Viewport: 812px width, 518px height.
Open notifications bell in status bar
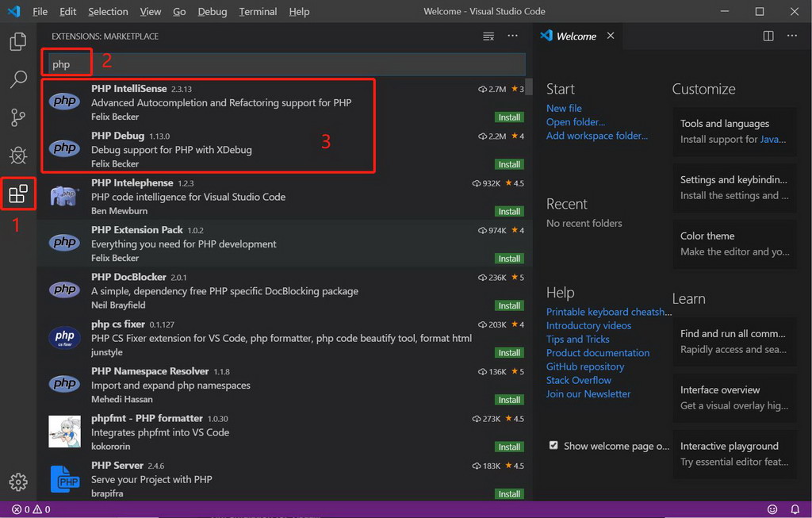795,510
